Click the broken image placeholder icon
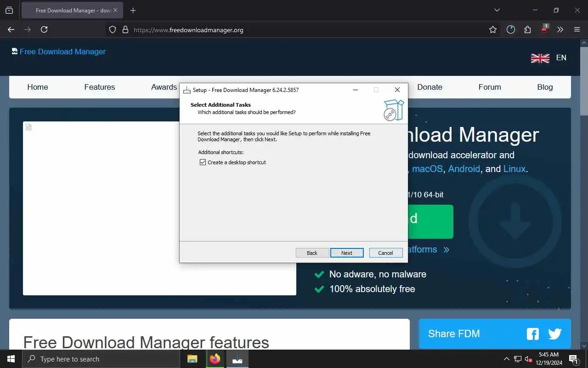 click(x=28, y=127)
